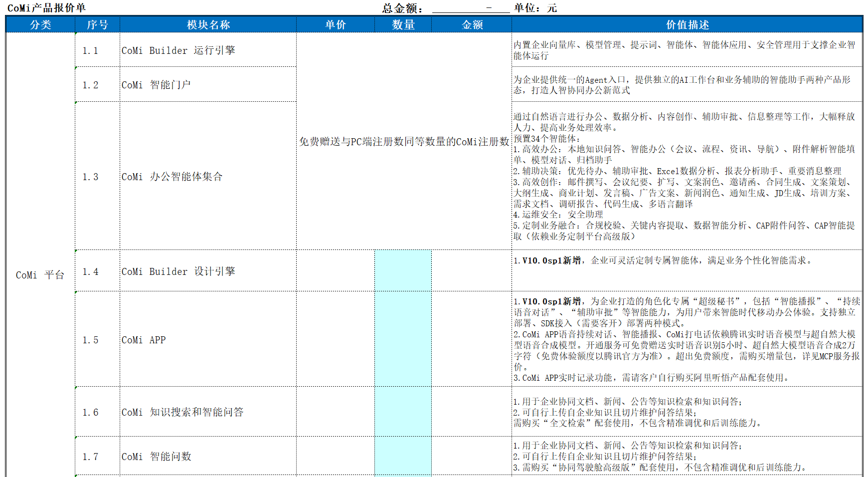Click the merged CoMi 平台 category cell
The height and width of the screenshot is (477, 868).
coord(40,275)
